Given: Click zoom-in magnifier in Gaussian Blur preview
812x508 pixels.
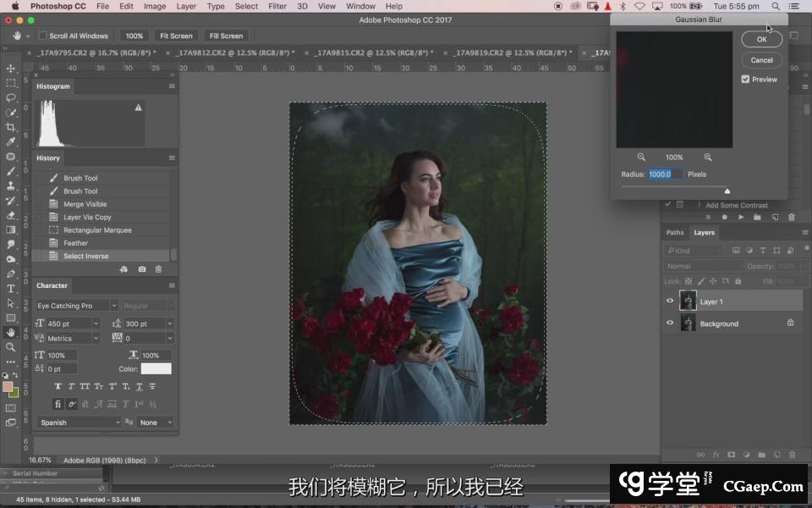Looking at the screenshot, I should [x=707, y=157].
